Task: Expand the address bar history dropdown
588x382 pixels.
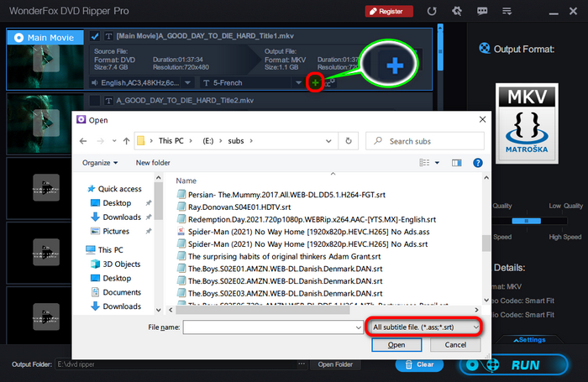Action: [x=328, y=141]
